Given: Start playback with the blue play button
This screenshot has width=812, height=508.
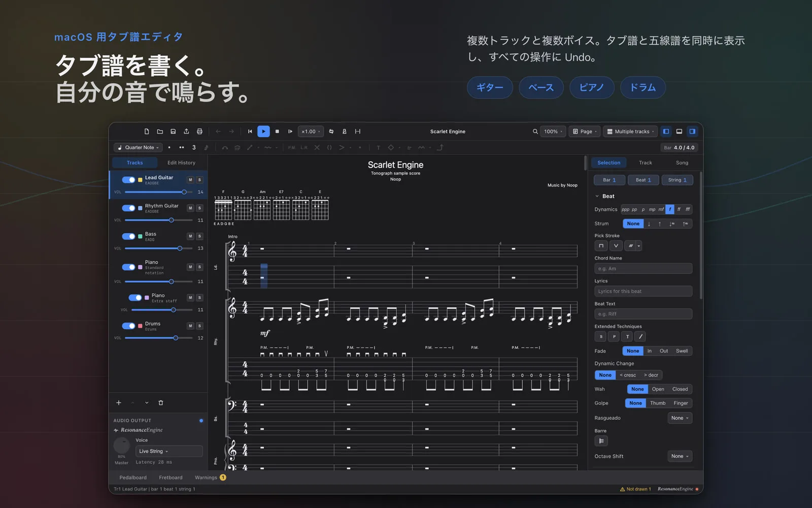Looking at the screenshot, I should 263,132.
